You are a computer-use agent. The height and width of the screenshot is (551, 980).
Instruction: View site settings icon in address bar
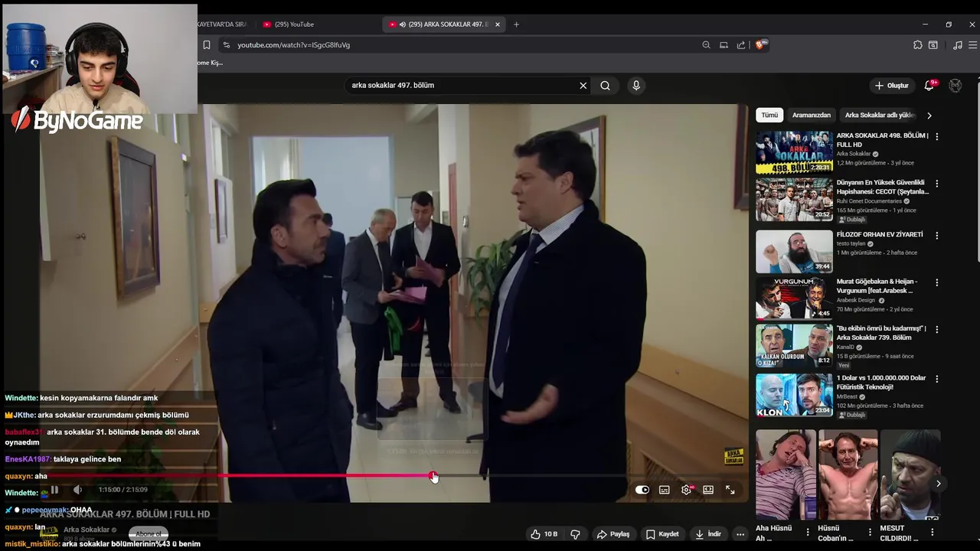coord(226,45)
